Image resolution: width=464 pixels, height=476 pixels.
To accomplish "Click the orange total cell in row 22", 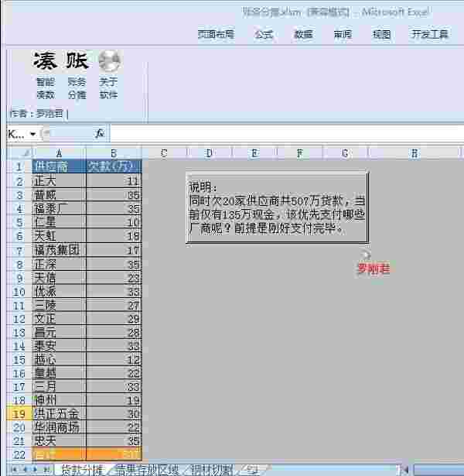I will point(114,455).
